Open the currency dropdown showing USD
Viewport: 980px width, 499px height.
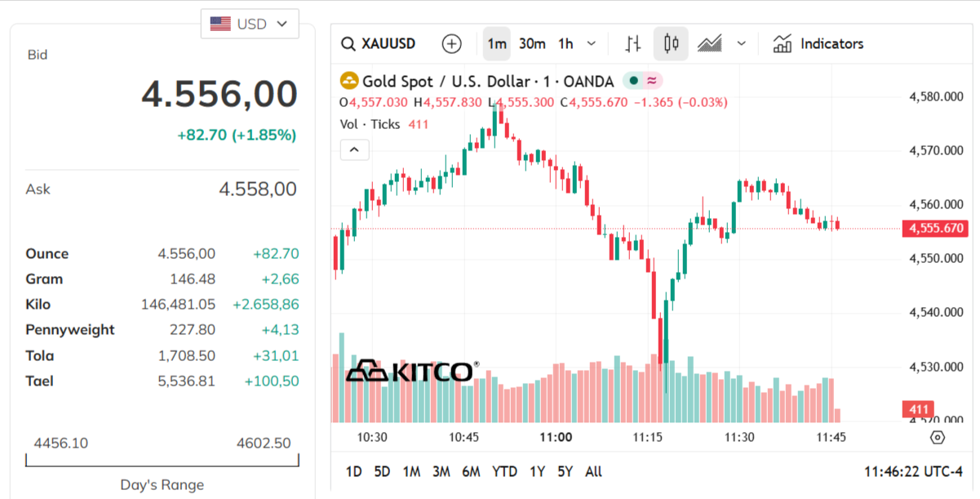[250, 24]
